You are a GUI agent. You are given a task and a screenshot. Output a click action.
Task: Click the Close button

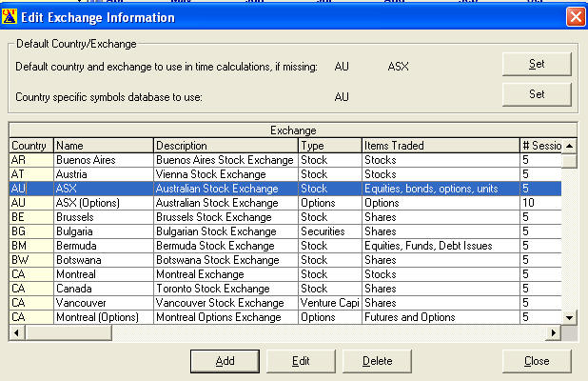[537, 361]
